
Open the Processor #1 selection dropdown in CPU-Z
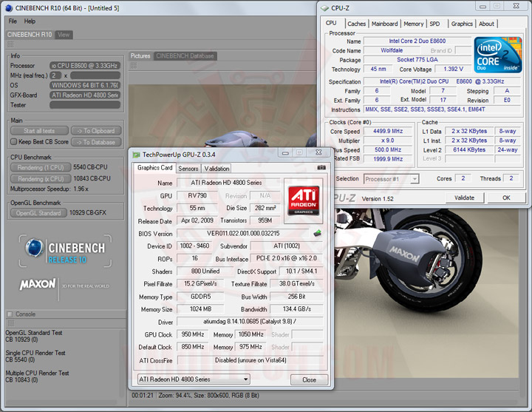(391, 179)
